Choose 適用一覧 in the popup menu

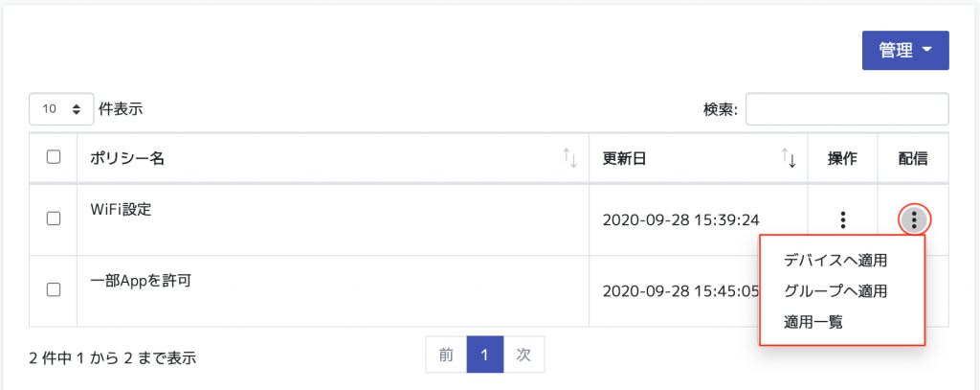click(x=813, y=322)
